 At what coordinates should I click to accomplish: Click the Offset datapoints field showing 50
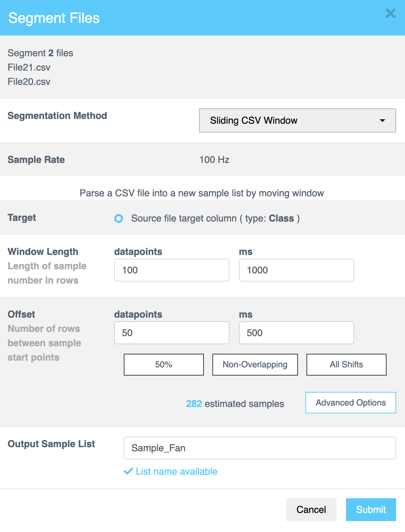tap(171, 333)
